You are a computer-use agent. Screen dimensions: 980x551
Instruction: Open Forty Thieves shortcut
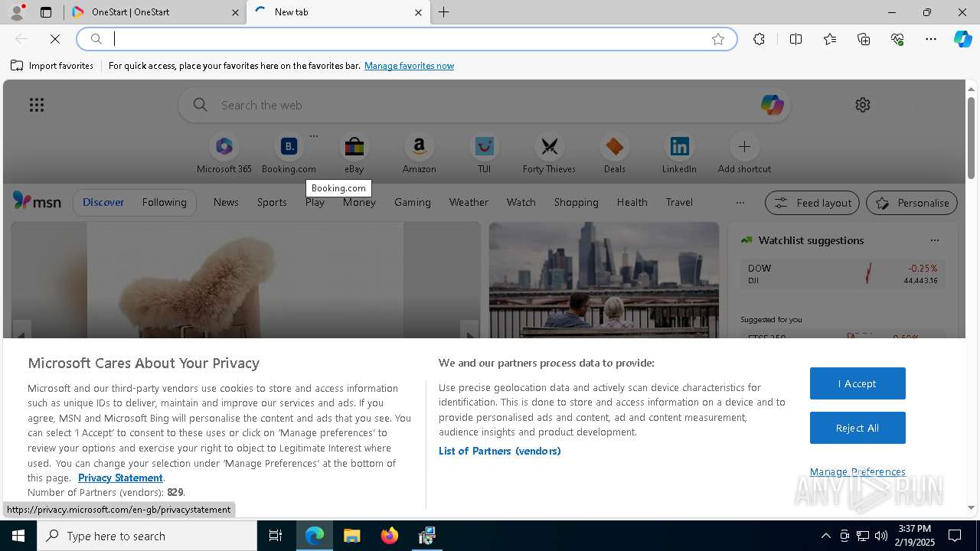pyautogui.click(x=549, y=154)
